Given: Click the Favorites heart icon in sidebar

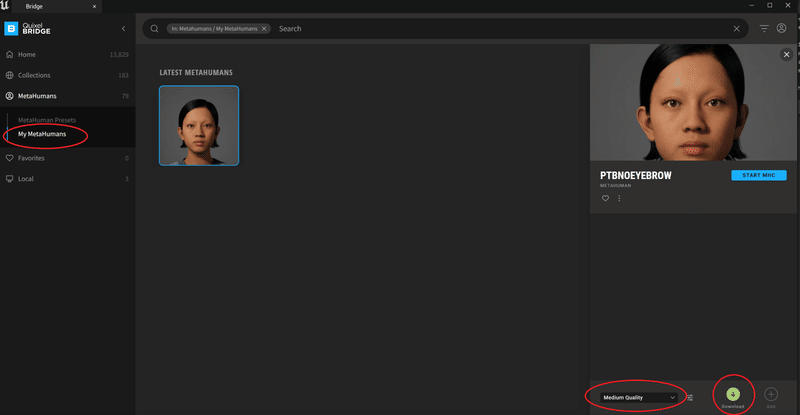Looking at the screenshot, I should click(9, 158).
